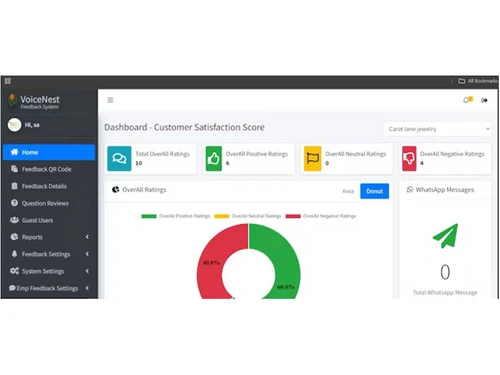The height and width of the screenshot is (375, 500).
Task: Click the logout icon
Action: pos(484,100)
